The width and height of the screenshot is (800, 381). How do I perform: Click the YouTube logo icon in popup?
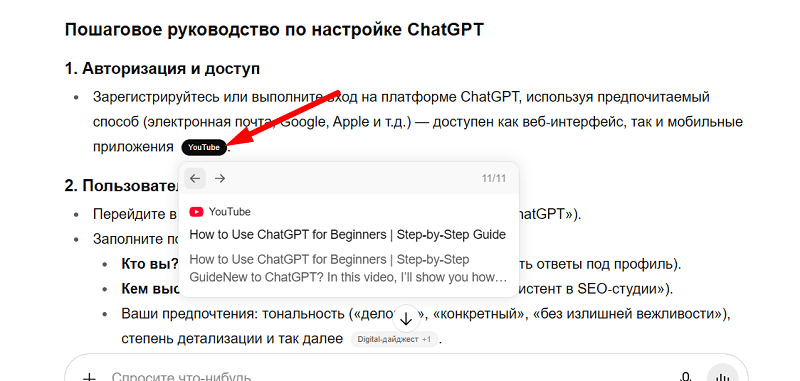pyautogui.click(x=196, y=212)
